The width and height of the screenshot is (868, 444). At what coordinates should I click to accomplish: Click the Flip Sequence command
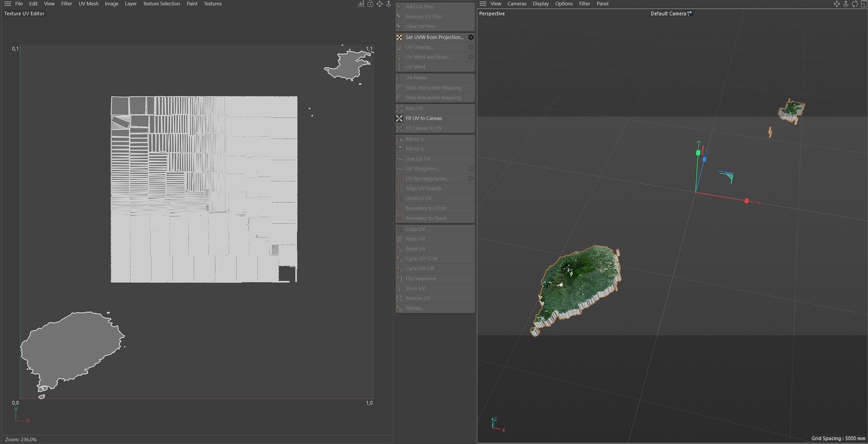[435, 278]
